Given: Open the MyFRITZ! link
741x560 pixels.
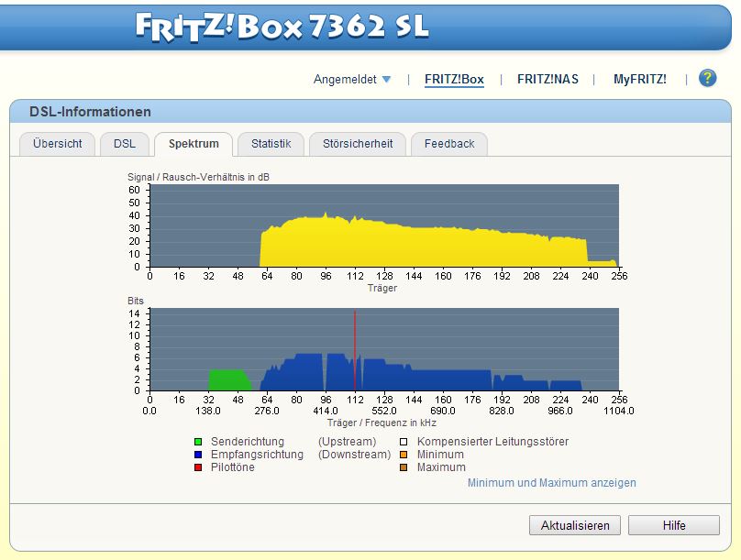Looking at the screenshot, I should pyautogui.click(x=640, y=80).
